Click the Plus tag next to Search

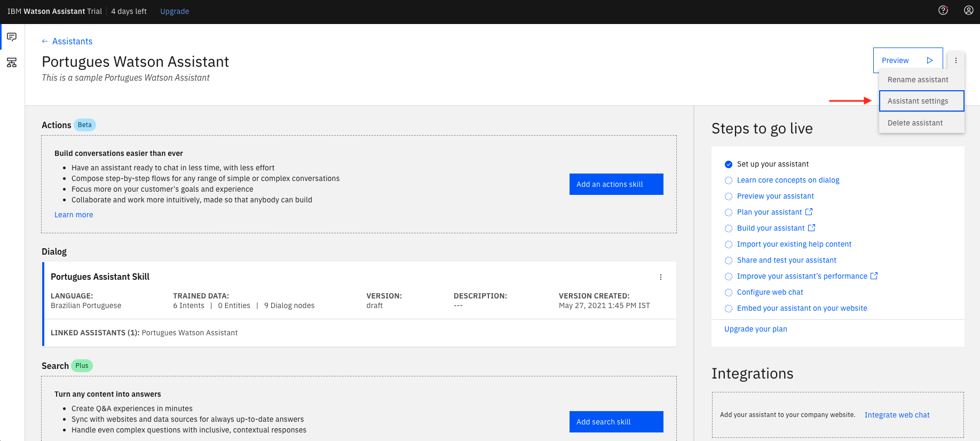[x=82, y=366]
